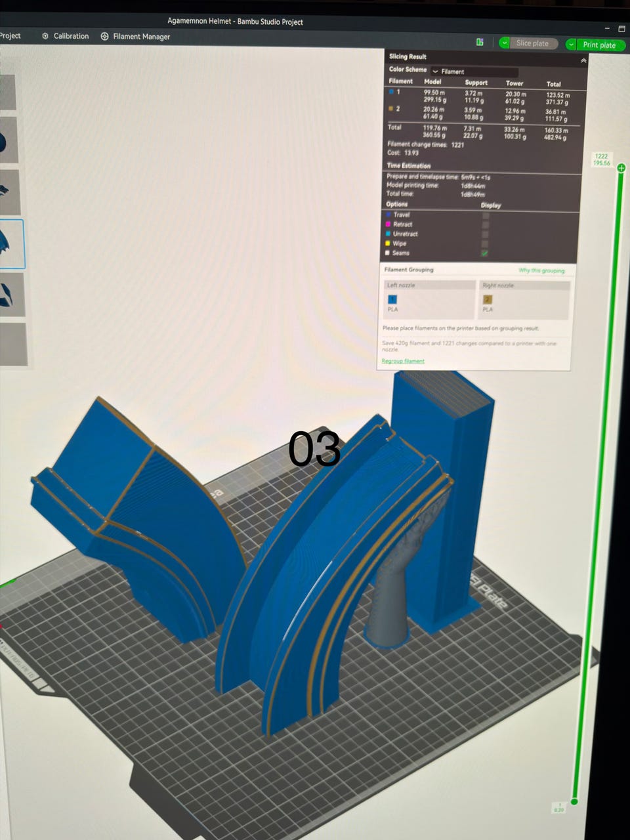Click the total weight 482.94 g cell
The image size is (630, 840).
[555, 138]
